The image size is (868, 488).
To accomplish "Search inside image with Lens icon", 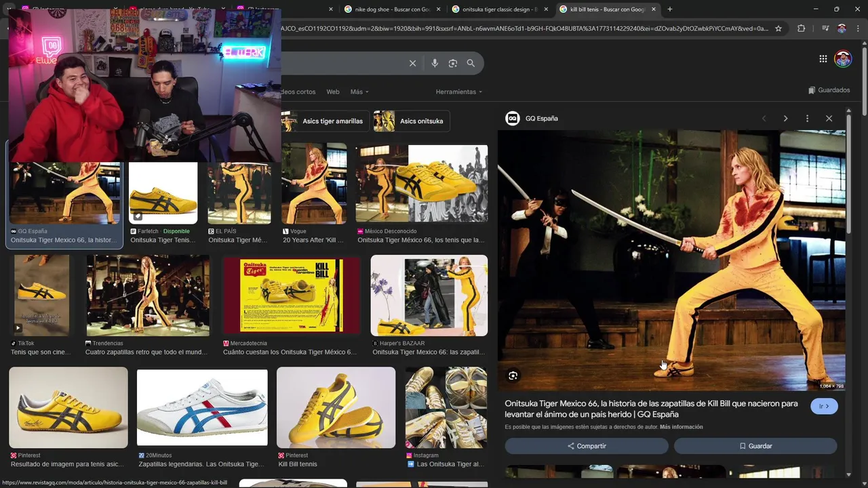I will (x=513, y=375).
